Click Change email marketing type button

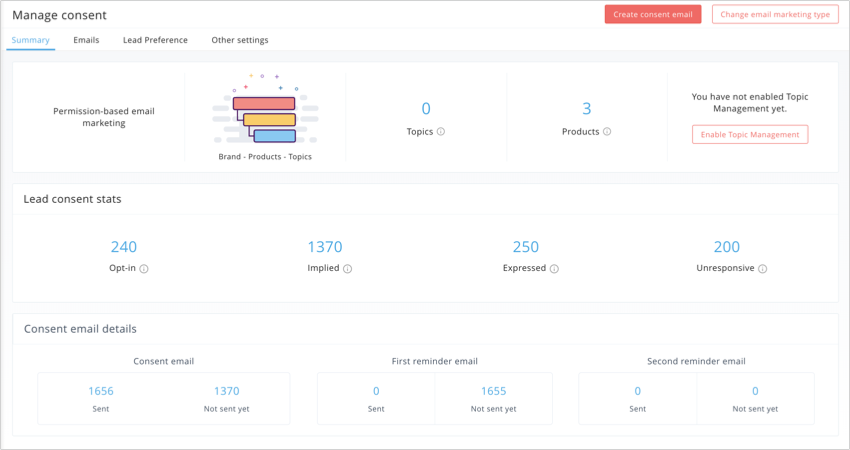775,15
